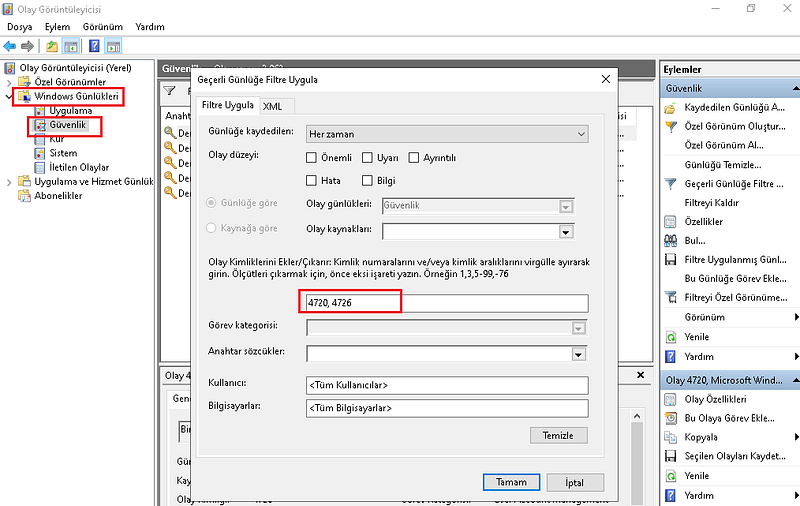Select Güvenlik log in the tree
Viewport: 800px width, 506px height.
pyautogui.click(x=67, y=125)
